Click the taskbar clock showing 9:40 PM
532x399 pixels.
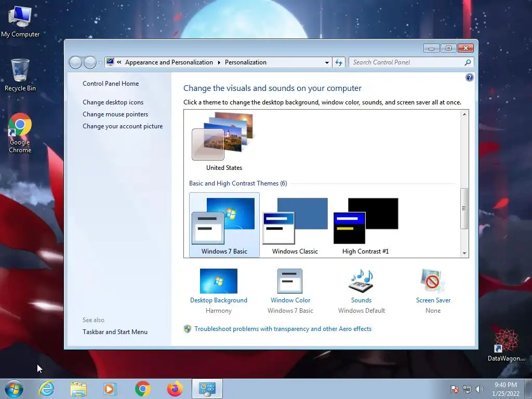tap(506, 389)
